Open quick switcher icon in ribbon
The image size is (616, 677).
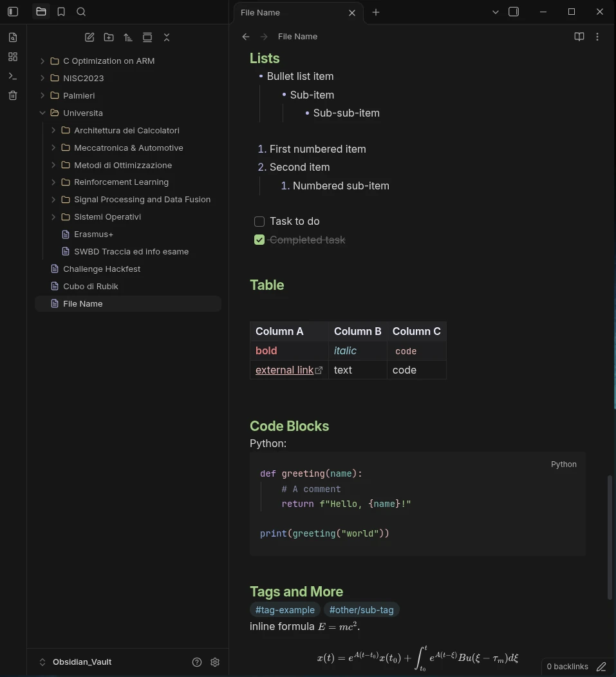pyautogui.click(x=13, y=37)
